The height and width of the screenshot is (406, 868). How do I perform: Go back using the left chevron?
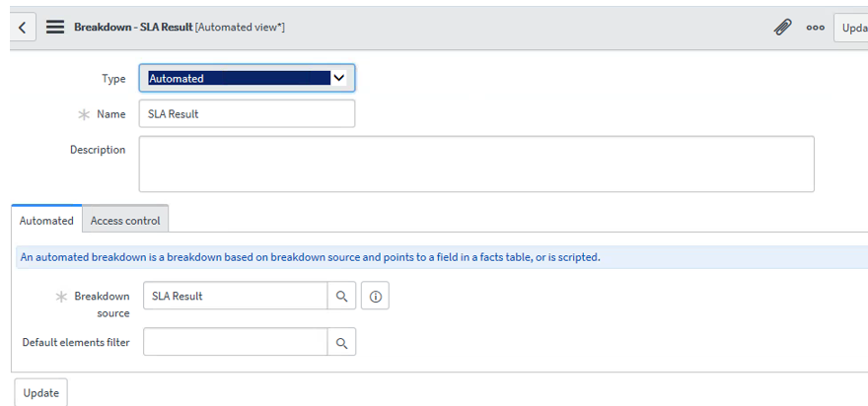(x=22, y=28)
